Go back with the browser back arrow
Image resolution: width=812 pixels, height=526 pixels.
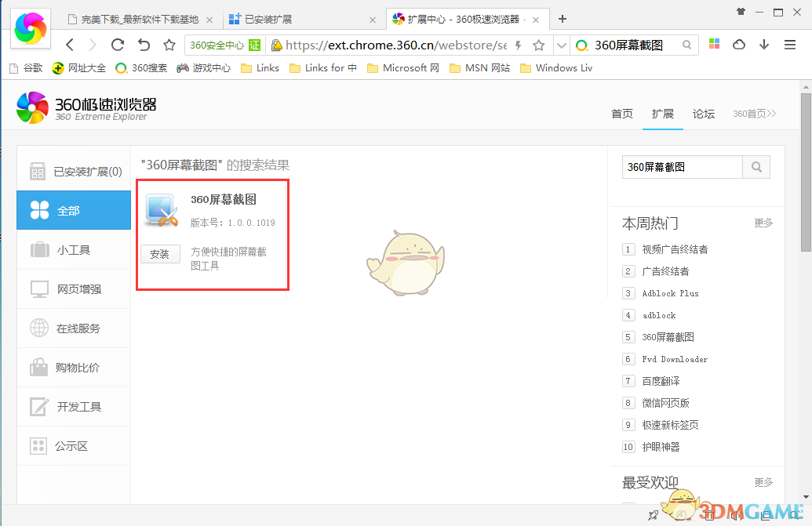[70, 45]
